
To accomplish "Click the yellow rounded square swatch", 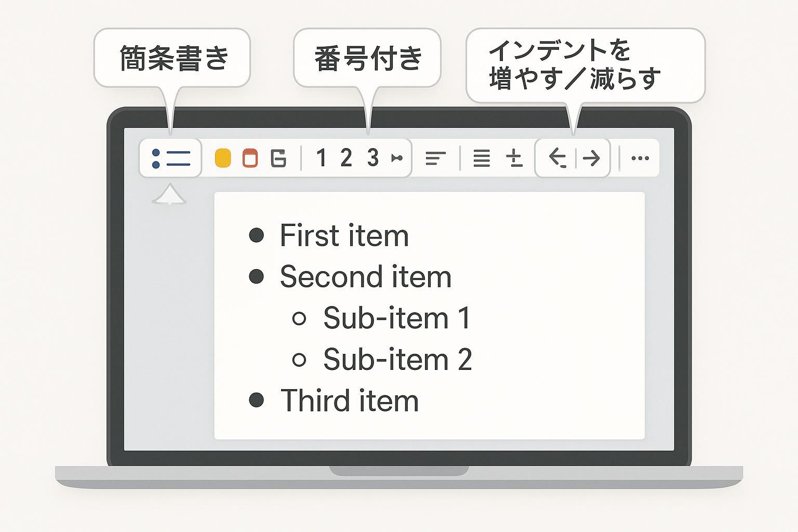I will tap(223, 158).
